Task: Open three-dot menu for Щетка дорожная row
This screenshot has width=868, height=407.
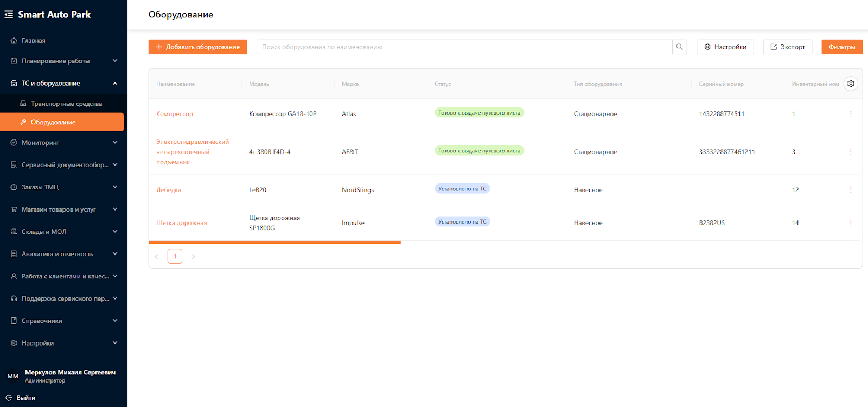Action: [850, 223]
